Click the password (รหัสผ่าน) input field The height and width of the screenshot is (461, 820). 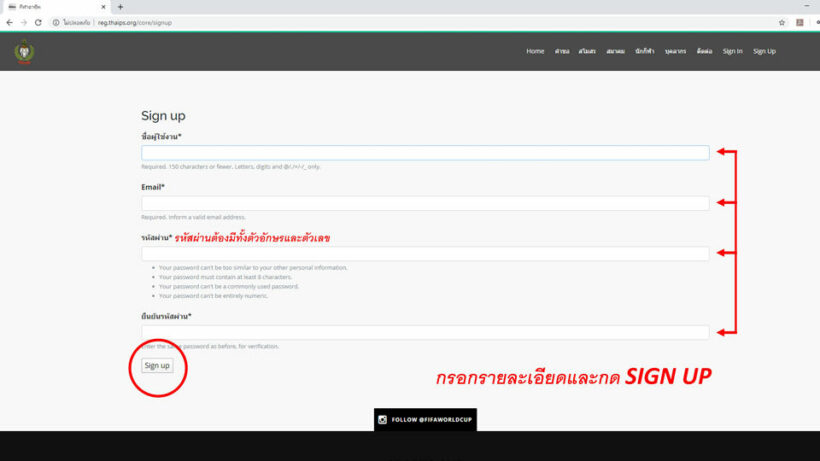point(425,254)
